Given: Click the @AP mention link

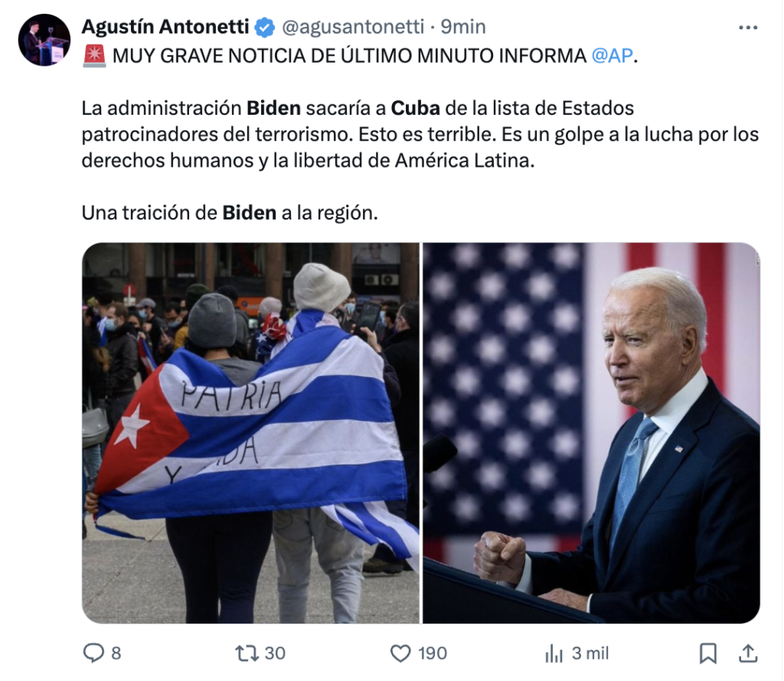Looking at the screenshot, I should click(x=612, y=55).
